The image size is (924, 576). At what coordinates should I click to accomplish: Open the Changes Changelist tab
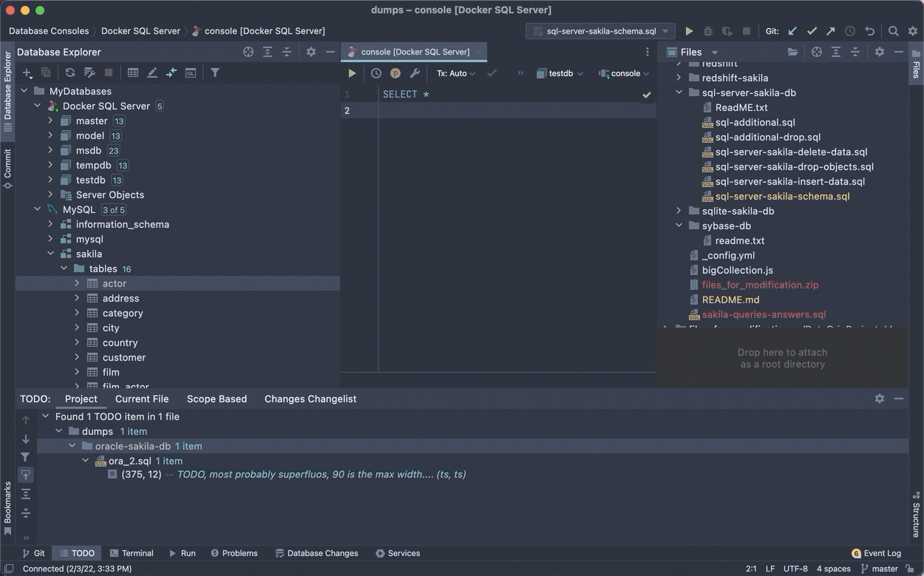click(310, 399)
